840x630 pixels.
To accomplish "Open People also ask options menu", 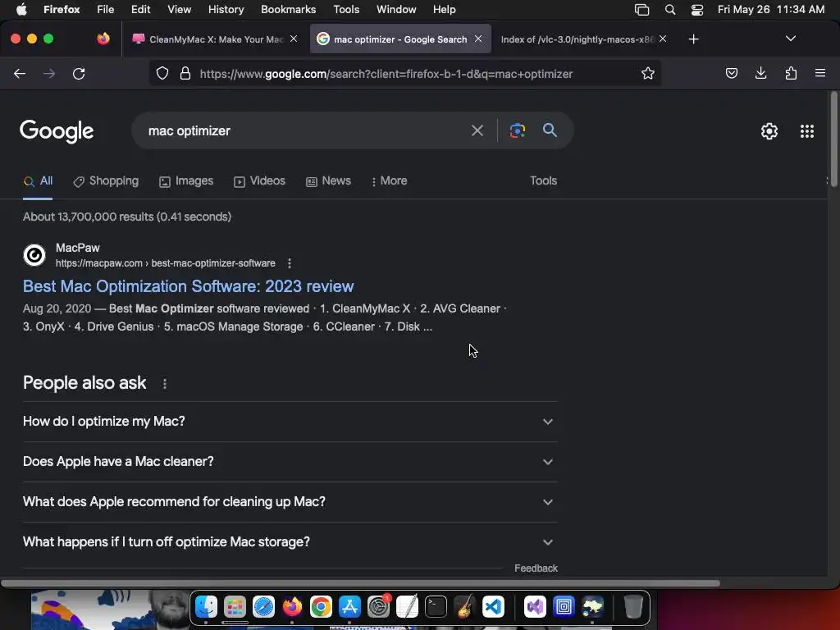I will (x=164, y=384).
